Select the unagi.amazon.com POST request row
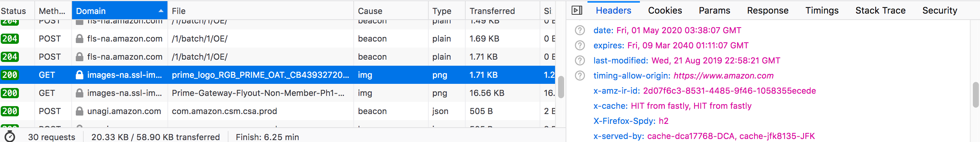The height and width of the screenshot is (142, 980). [278, 111]
